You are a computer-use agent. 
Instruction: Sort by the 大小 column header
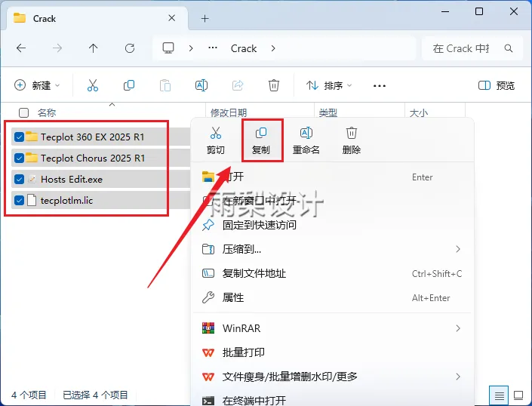click(419, 112)
